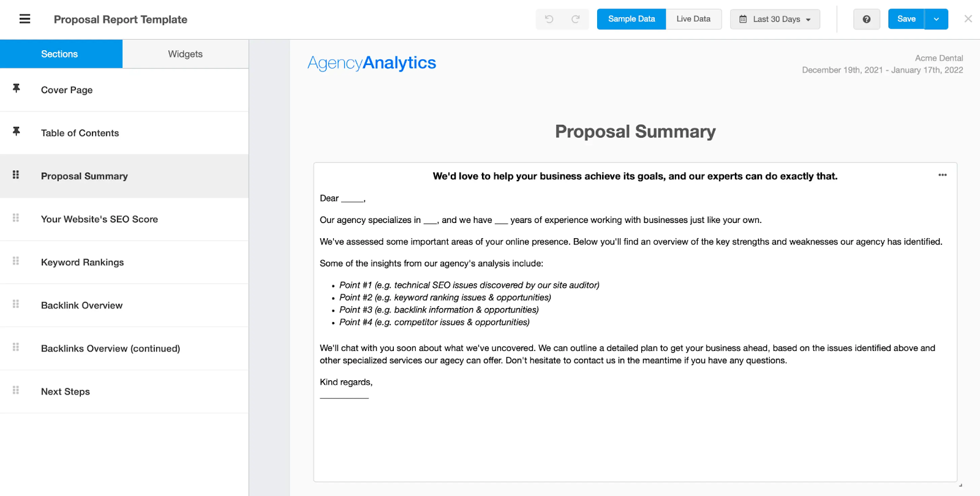Click the Save button
Viewport: 980px width, 496px height.
click(x=906, y=19)
